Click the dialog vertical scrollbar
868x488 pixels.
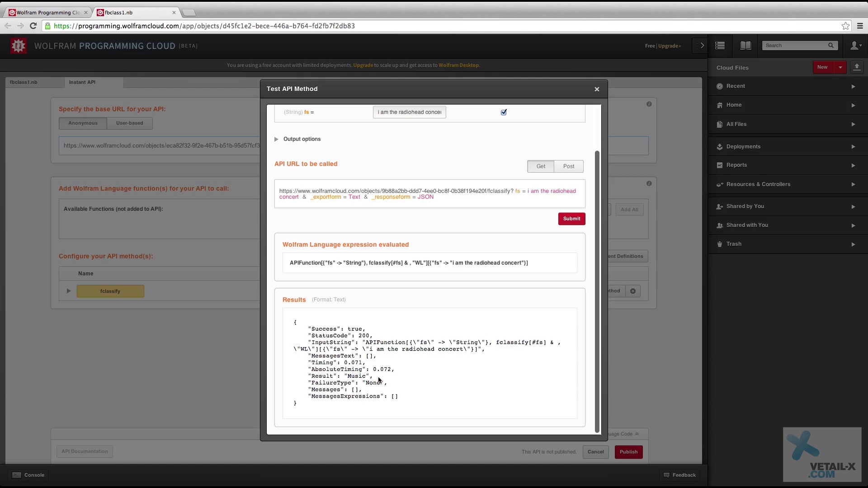click(x=597, y=289)
